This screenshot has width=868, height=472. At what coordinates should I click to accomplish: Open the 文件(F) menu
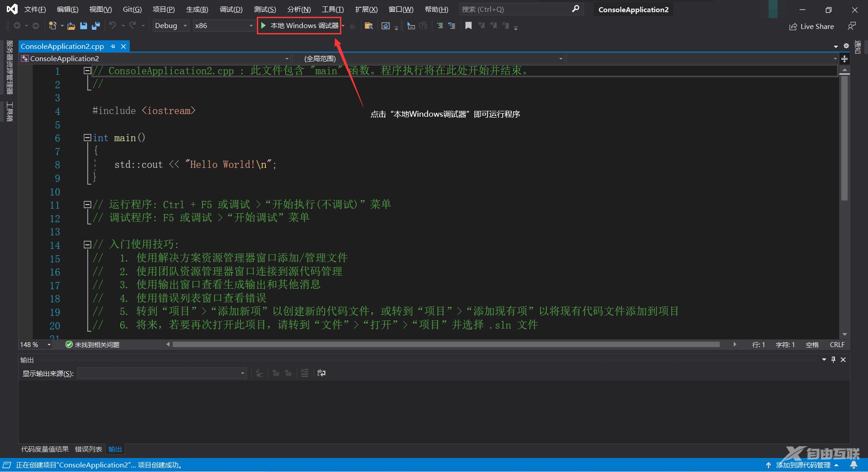coord(35,9)
